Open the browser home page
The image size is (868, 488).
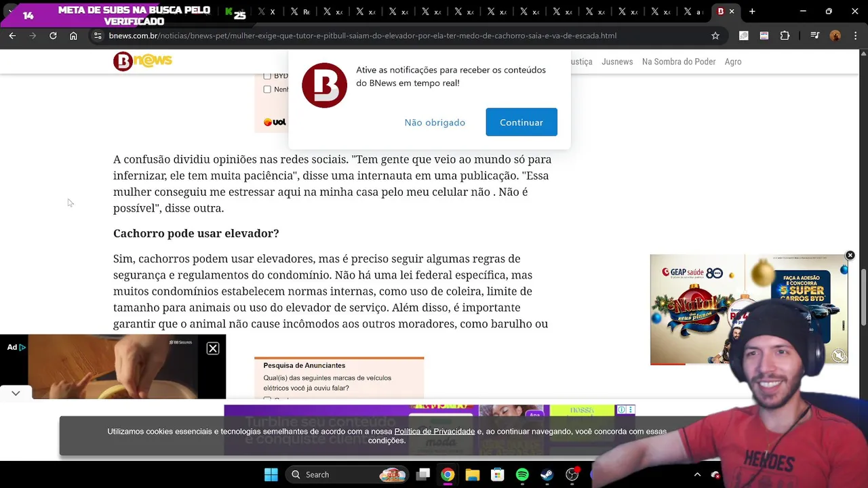[x=73, y=35]
